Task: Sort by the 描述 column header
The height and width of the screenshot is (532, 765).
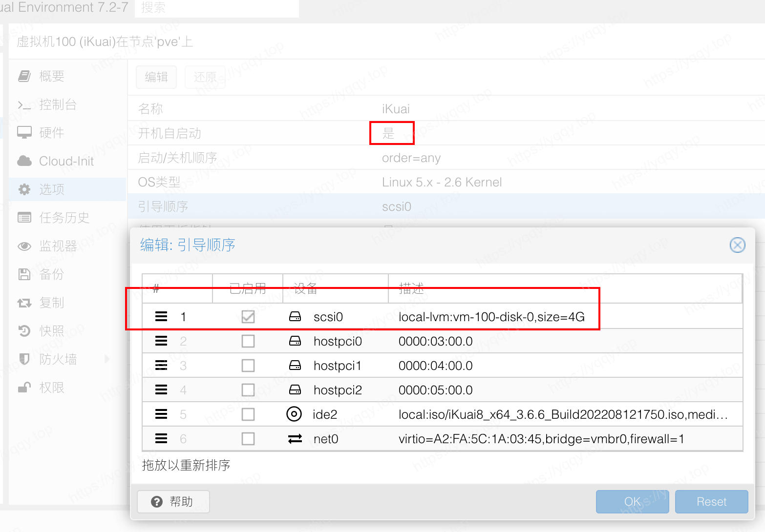Action: [x=565, y=288]
